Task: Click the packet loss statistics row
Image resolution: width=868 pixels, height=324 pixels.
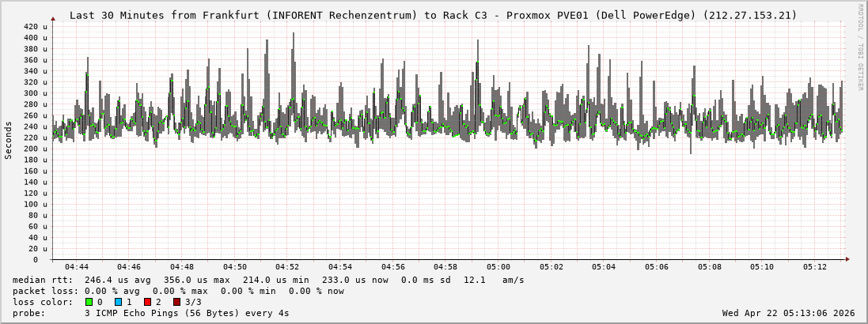Action: (178, 291)
